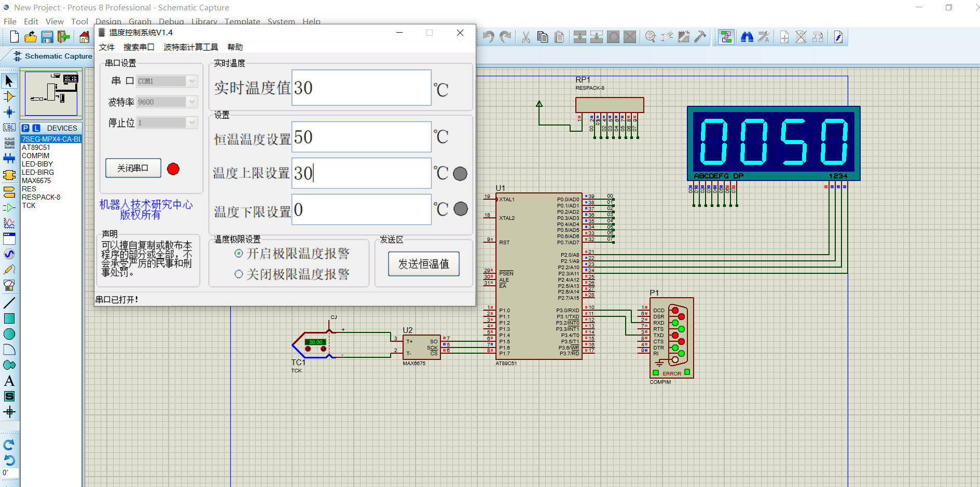Select the Virtual Instruments Mode tool
The image size is (980, 487).
9,285
